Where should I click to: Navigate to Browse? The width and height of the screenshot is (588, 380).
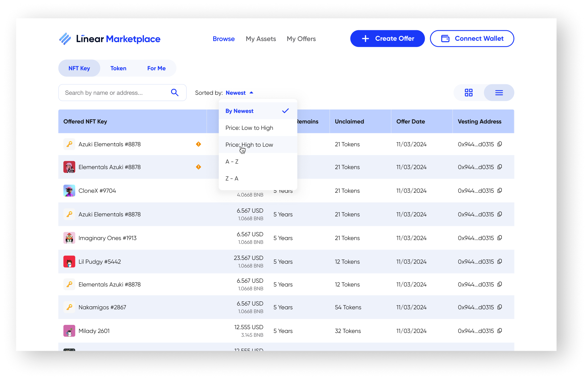coord(223,39)
